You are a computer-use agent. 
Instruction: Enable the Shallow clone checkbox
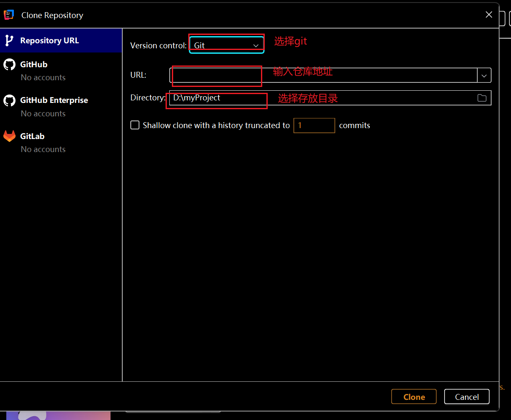135,125
